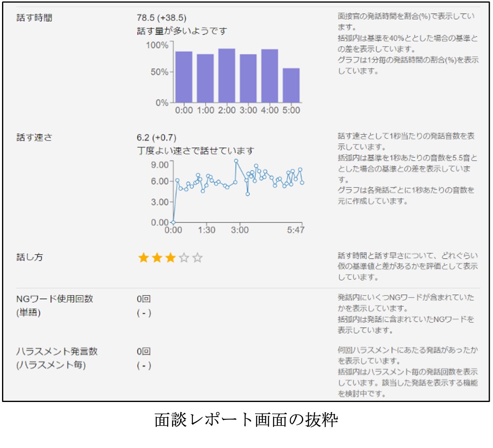Click the 1:00 bar in speaking time chart
Image resolution: width=493 pixels, height=448 pixels.
(x=205, y=78)
